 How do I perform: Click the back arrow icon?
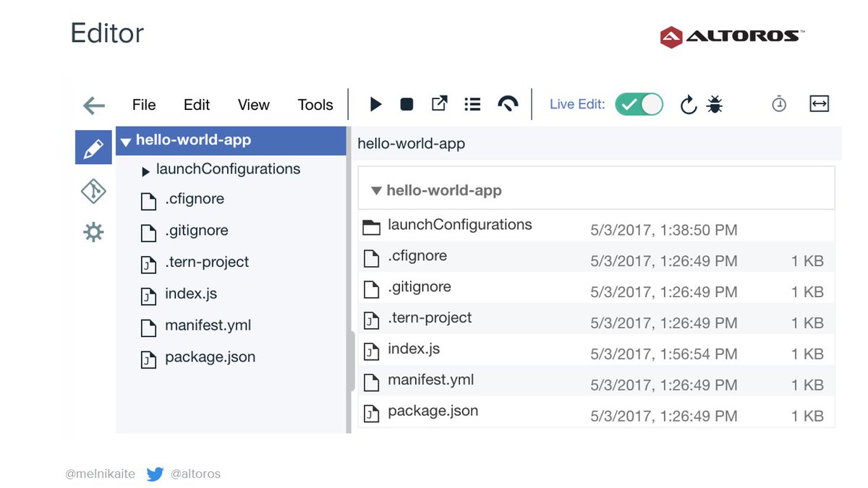tap(94, 106)
